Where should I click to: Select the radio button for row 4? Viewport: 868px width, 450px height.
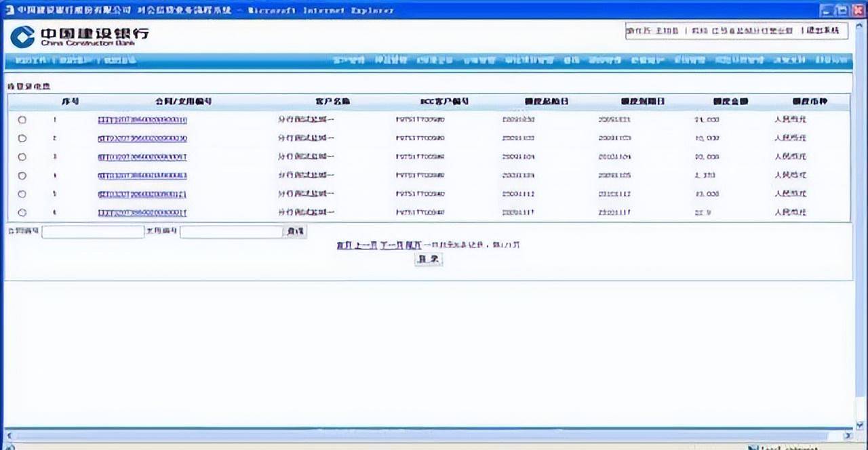[22, 176]
